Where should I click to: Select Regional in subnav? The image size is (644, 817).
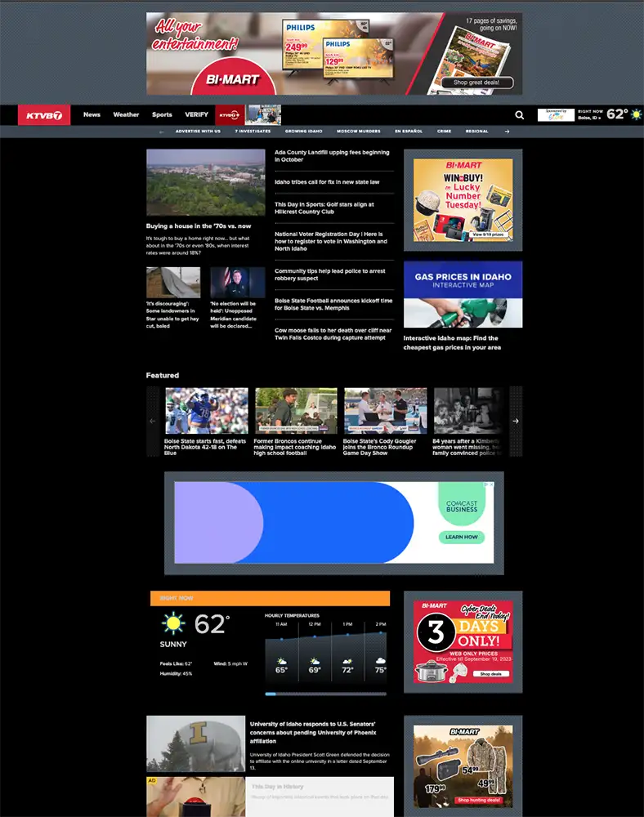476,132
